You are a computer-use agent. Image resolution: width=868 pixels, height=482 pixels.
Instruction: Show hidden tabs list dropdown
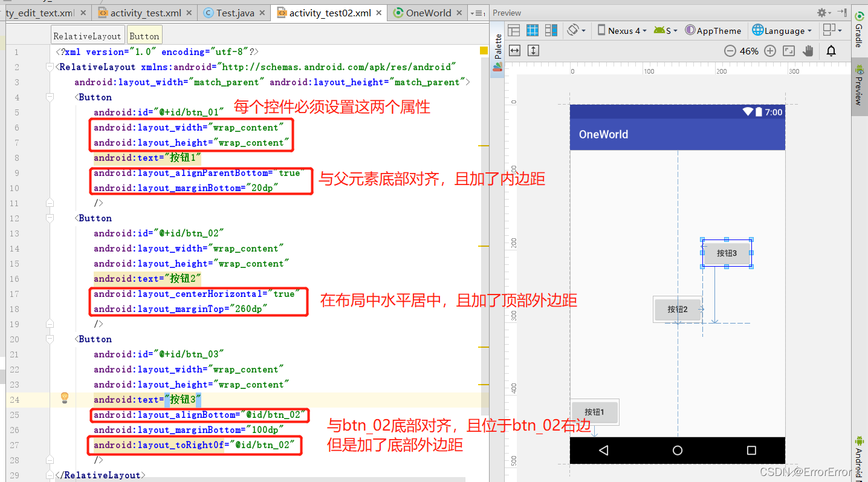(478, 13)
